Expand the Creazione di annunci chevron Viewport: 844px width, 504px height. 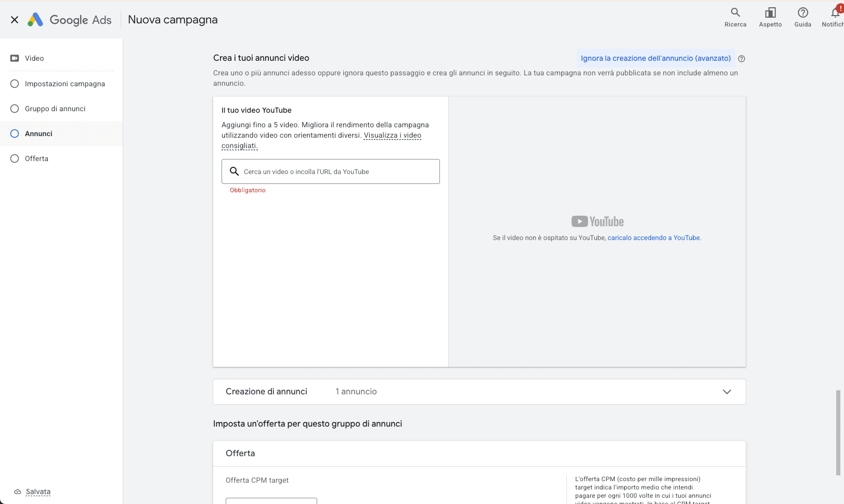[727, 392]
